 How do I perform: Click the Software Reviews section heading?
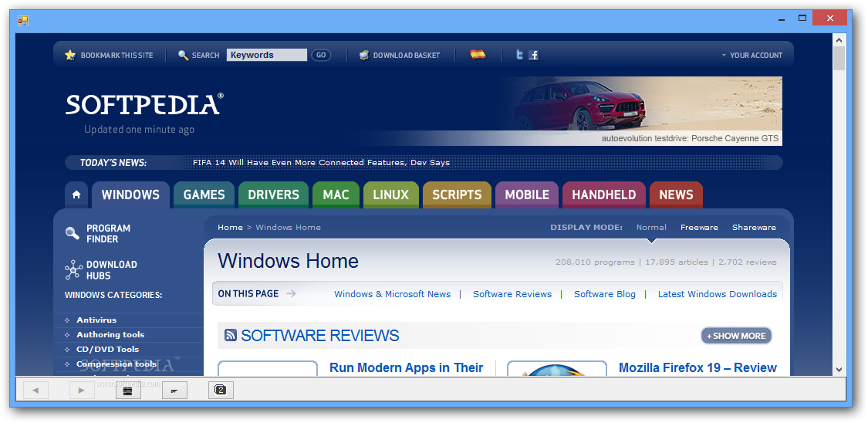(320, 336)
